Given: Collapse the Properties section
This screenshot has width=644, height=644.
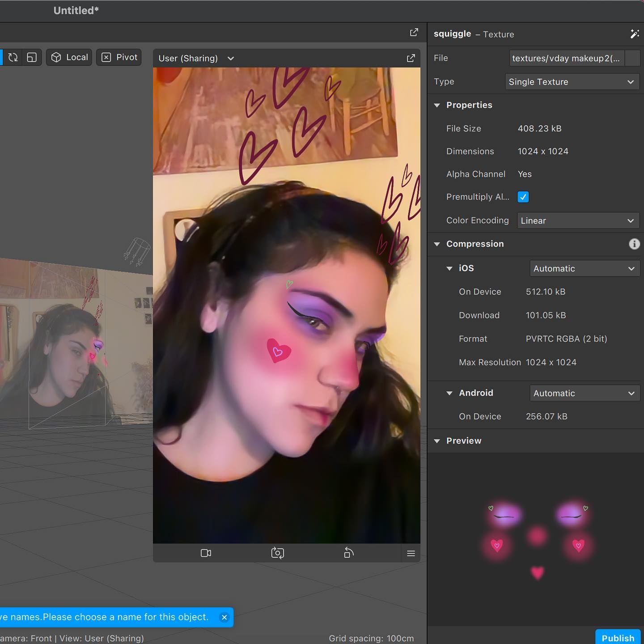Looking at the screenshot, I should coord(437,105).
